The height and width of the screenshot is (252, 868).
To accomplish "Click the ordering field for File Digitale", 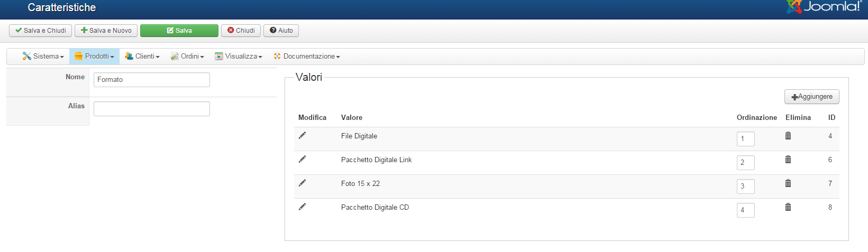I will (745, 139).
